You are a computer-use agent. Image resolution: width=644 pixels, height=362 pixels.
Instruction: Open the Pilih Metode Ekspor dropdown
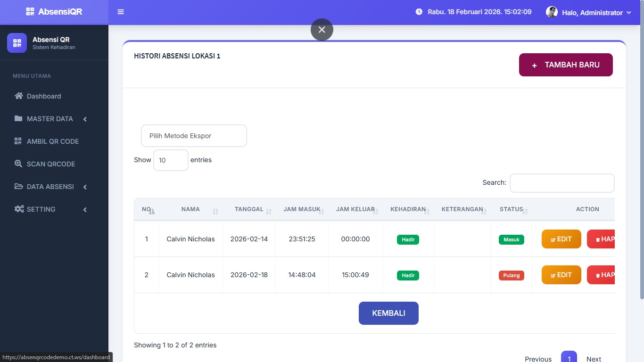[194, 135]
